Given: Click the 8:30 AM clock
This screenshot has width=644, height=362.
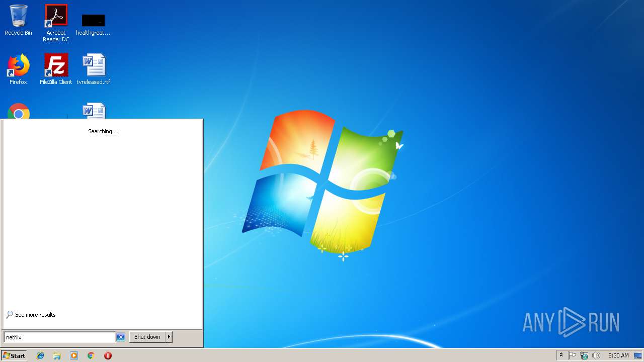Looking at the screenshot, I should tap(618, 355).
